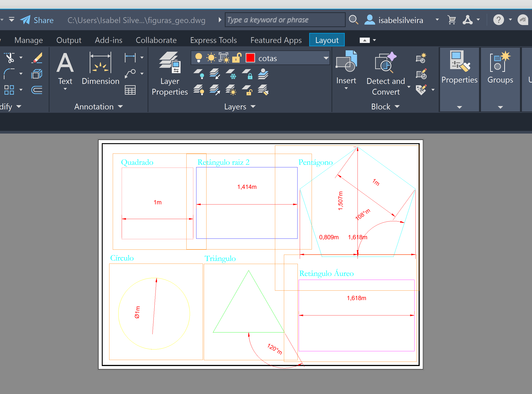Switch to the Express Tools tab
The image size is (532, 394).
[x=213, y=40]
